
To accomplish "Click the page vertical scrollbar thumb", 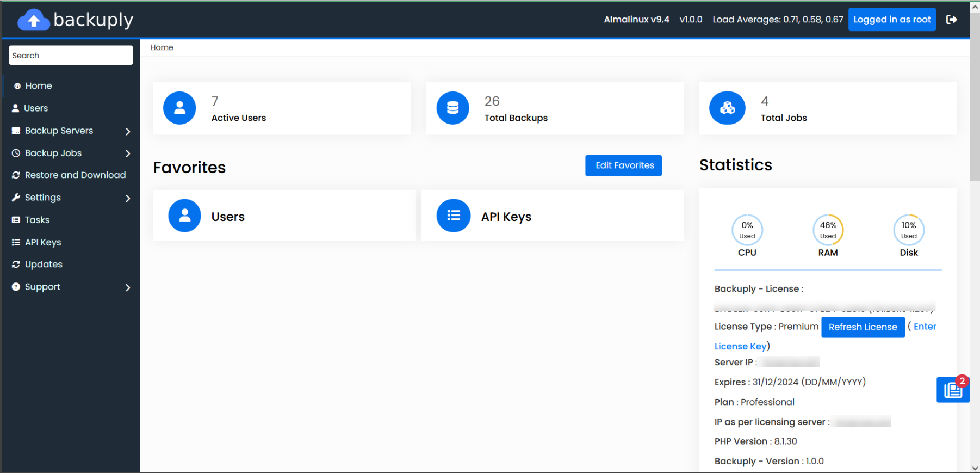I will 975,96.
